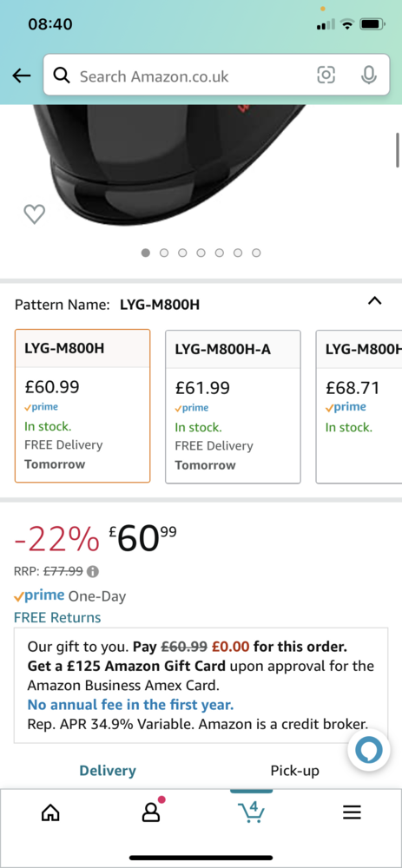Jump to the second product image dot
Screen dimensions: 402x868
(164, 253)
